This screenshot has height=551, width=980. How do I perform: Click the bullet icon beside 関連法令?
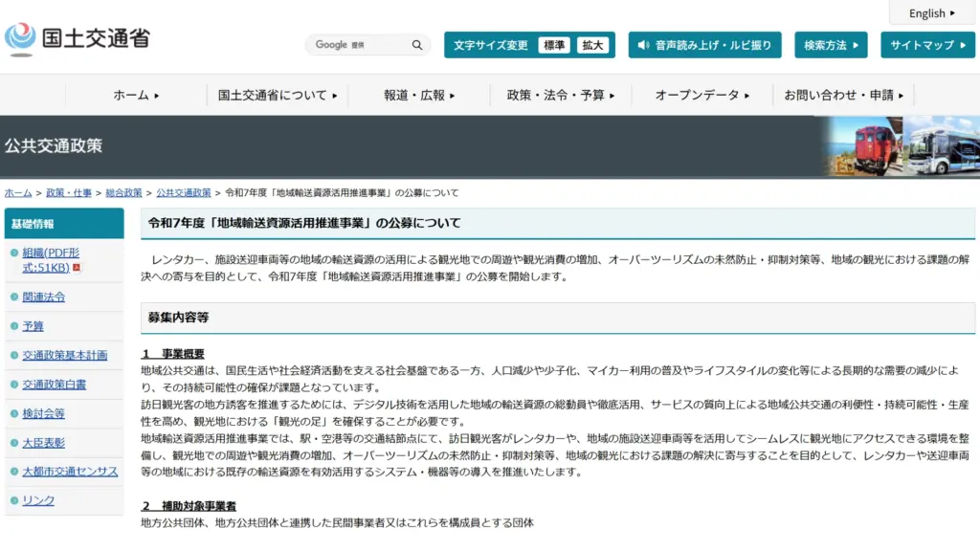13,297
